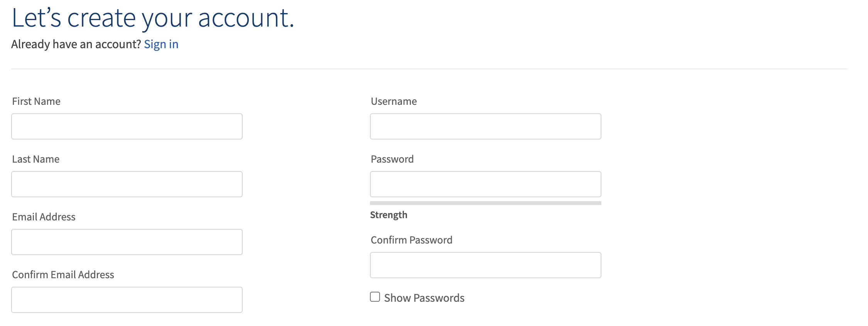Image resolution: width=868 pixels, height=326 pixels.
Task: Click the Password label above its field
Action: 392,159
